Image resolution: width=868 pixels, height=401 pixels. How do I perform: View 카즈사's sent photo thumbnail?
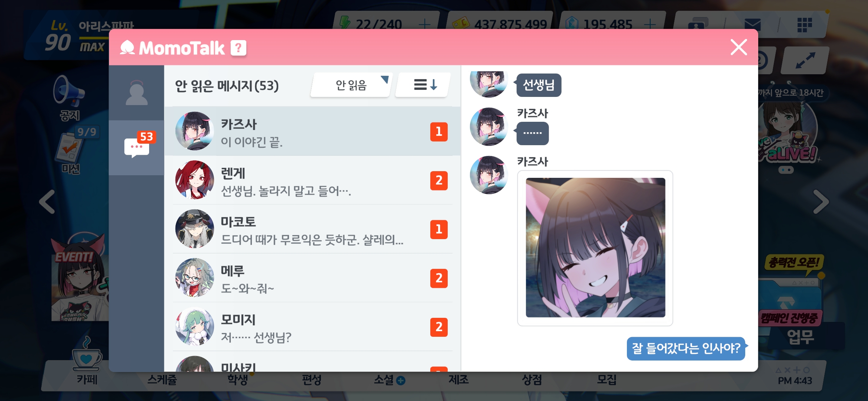(x=595, y=248)
